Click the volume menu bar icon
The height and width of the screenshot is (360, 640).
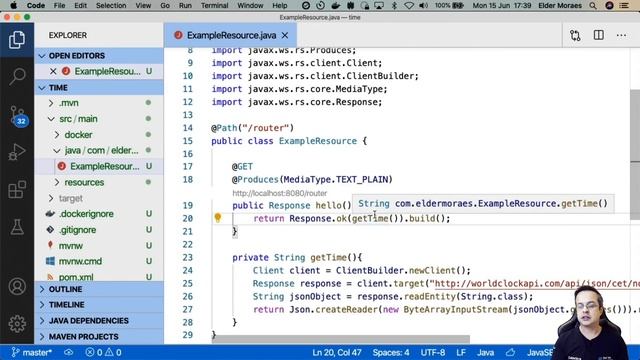click(x=423, y=6)
